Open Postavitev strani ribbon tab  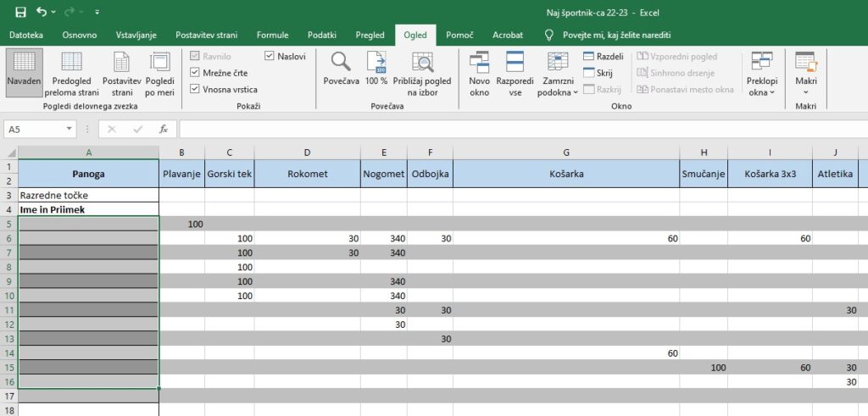(207, 35)
